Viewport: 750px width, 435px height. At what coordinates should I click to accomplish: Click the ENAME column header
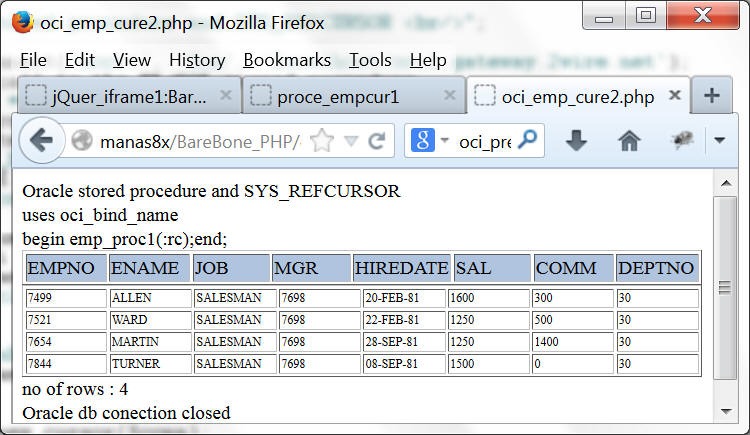click(150, 268)
